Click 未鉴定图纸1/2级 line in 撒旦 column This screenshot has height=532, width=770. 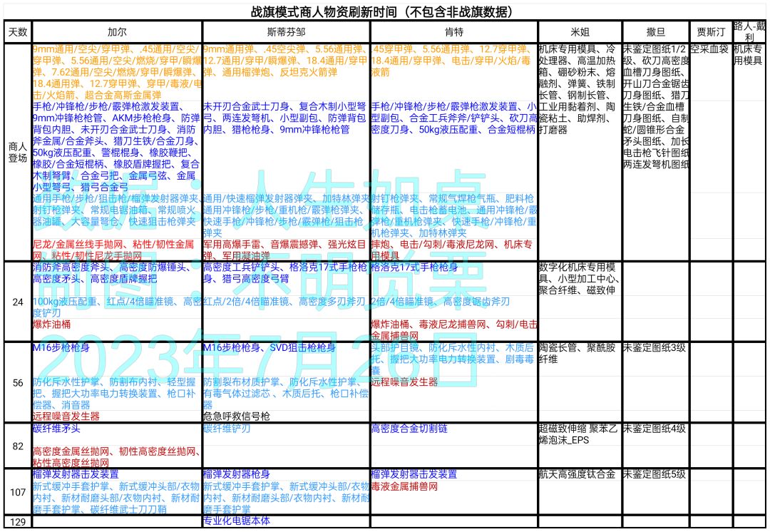coord(654,49)
